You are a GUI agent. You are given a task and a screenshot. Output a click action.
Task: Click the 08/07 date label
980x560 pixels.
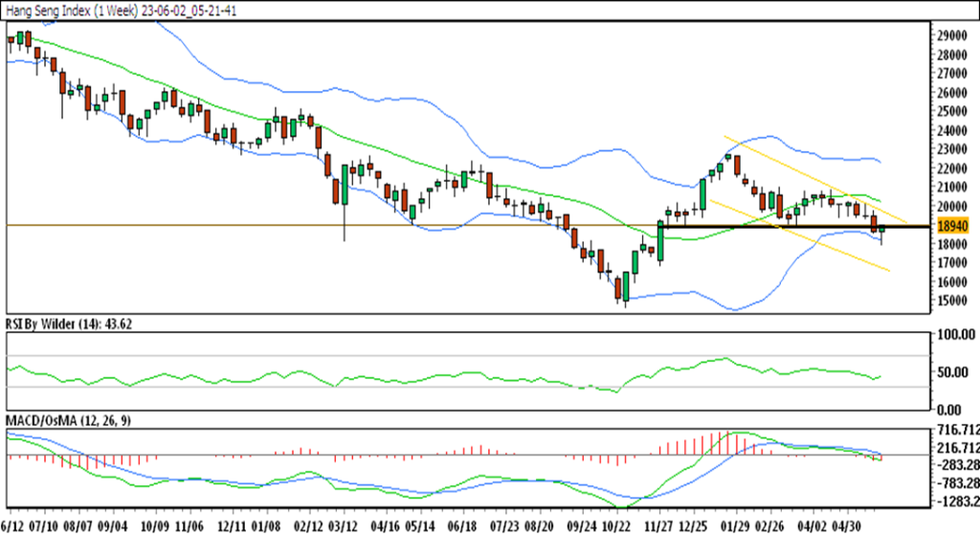(x=78, y=526)
